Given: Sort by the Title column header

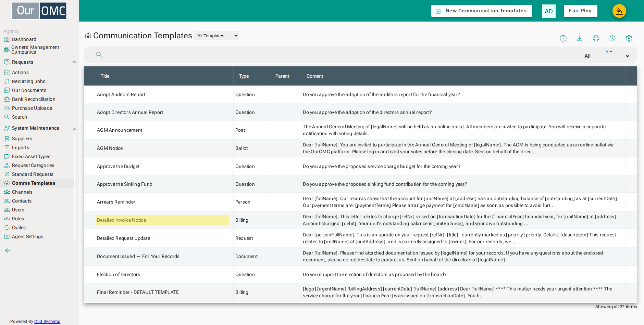Looking at the screenshot, I should pos(105,76).
